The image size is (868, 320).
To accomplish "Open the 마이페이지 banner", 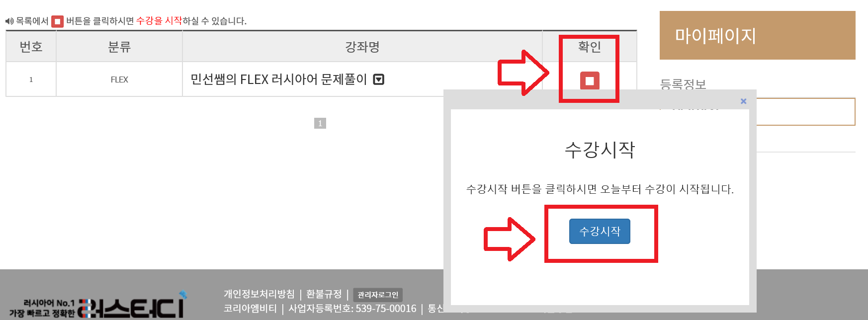I will [757, 35].
